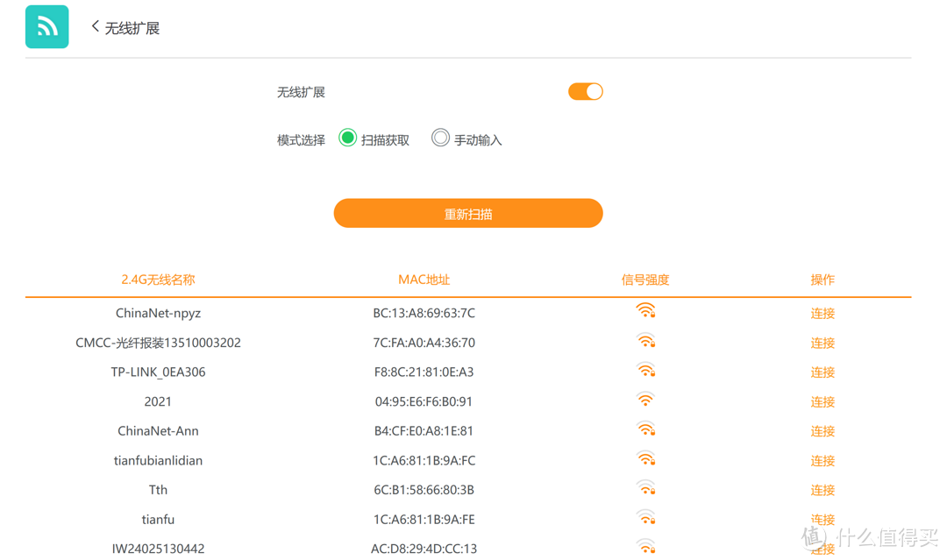Connect to the TP-LINK_0EA306 network
This screenshot has height=560, width=947.
point(822,372)
